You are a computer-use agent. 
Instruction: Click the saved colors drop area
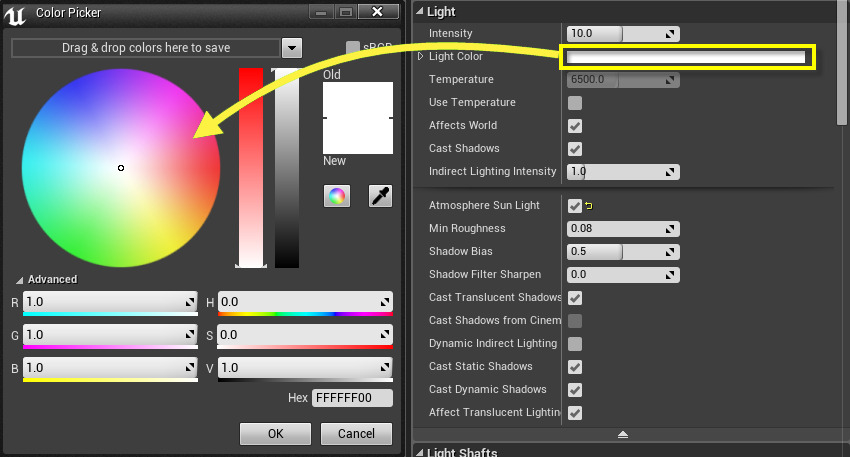click(146, 48)
